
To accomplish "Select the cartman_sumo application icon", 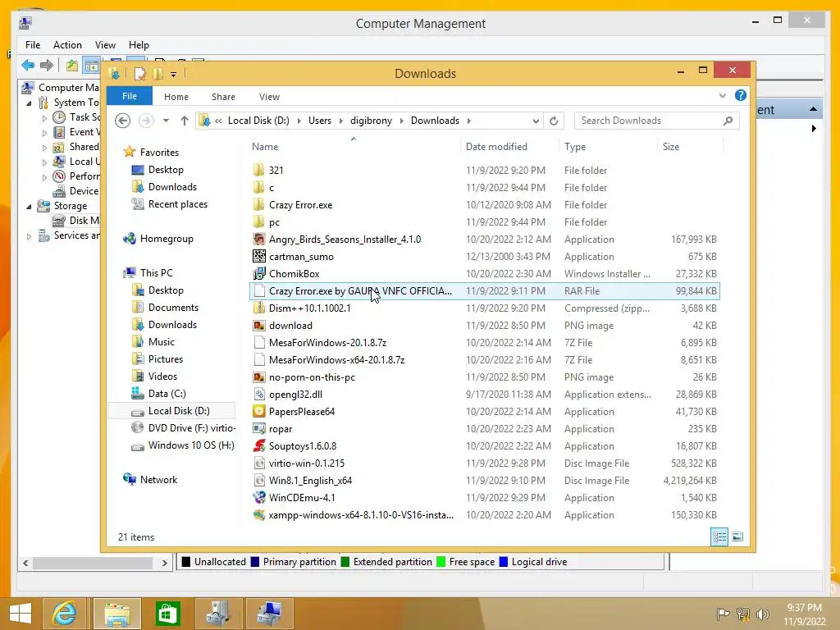I will (259, 257).
